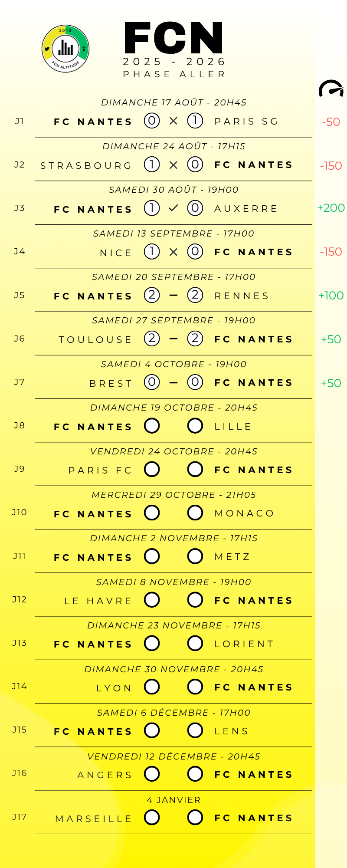Click the draw dash icon for Rennes match
Image resolution: width=347 pixels, height=868 pixels.
coord(173,296)
